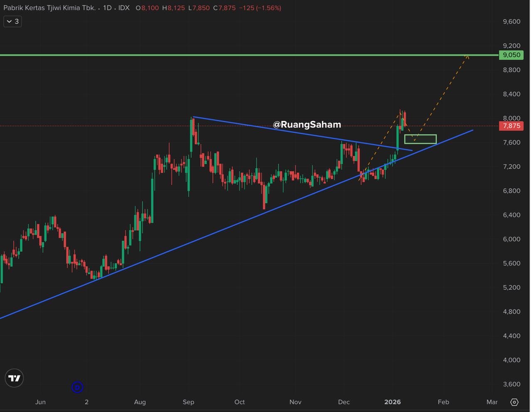This screenshot has height=412, width=532.
Task: Click the 6,000 level on the price axis
Action: coord(512,239)
